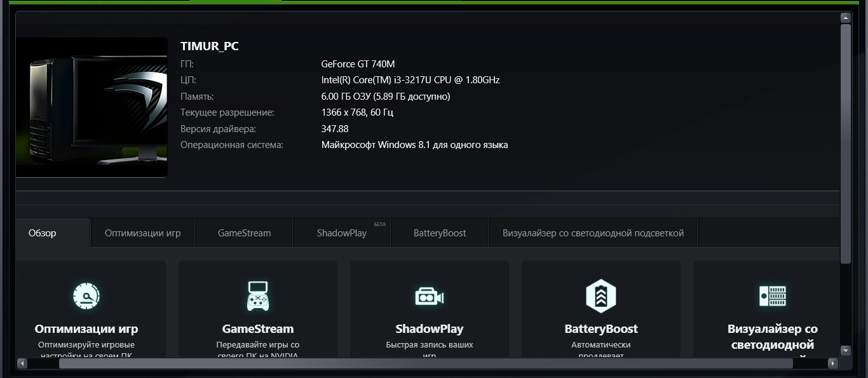This screenshot has width=868, height=378.
Task: Open the BatteryBoost tab
Action: (440, 233)
